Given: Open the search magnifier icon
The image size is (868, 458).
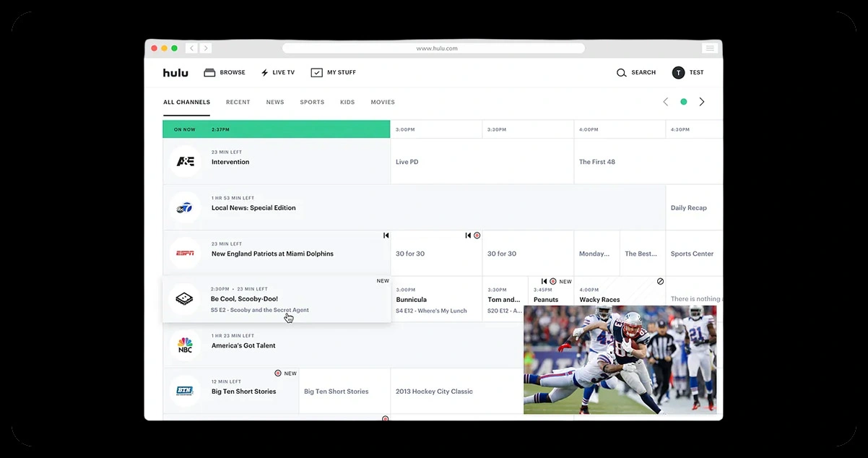Looking at the screenshot, I should click(621, 72).
